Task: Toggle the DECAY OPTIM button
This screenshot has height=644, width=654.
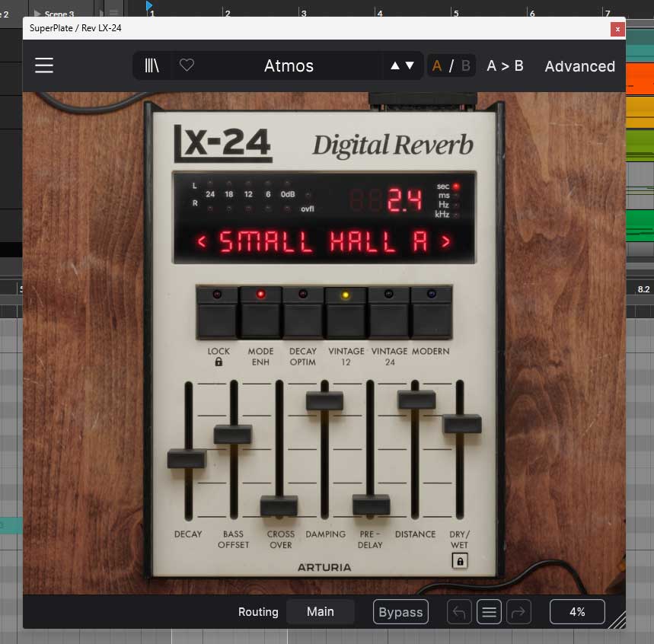Action: (x=303, y=312)
